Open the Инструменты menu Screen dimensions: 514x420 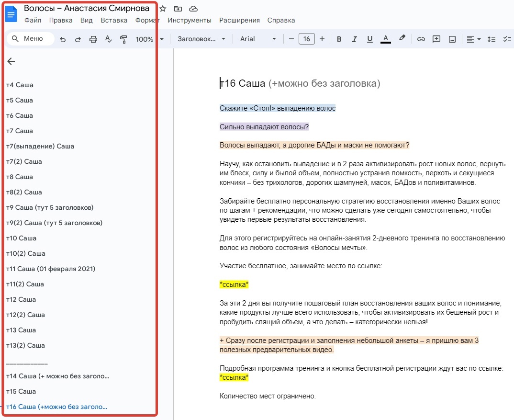tap(190, 20)
